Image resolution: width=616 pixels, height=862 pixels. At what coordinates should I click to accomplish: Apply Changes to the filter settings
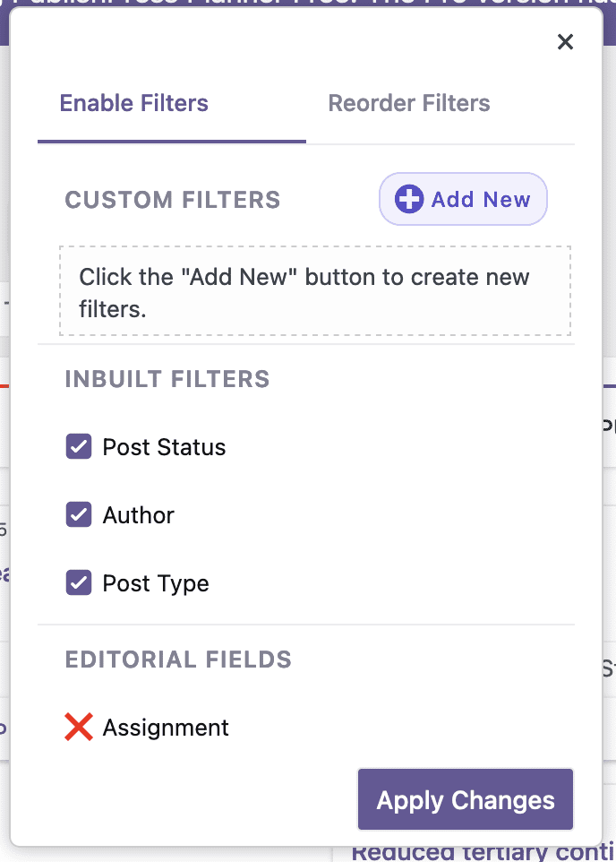[x=465, y=799]
